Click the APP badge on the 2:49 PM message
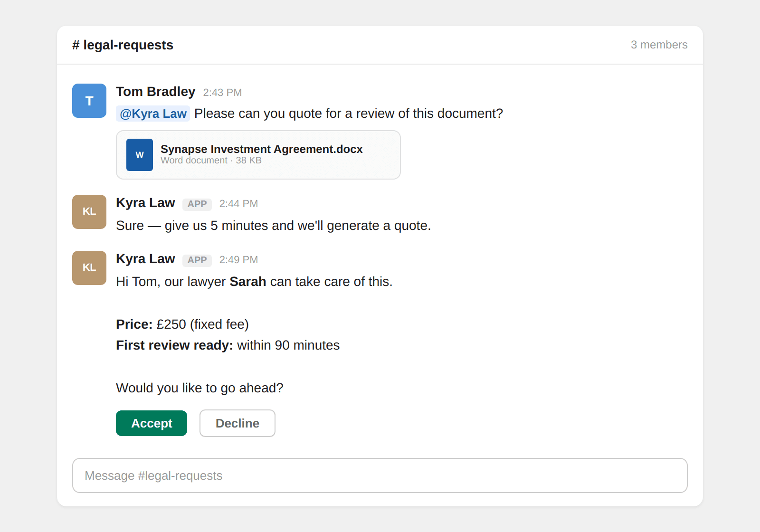The width and height of the screenshot is (760, 532). tap(197, 260)
